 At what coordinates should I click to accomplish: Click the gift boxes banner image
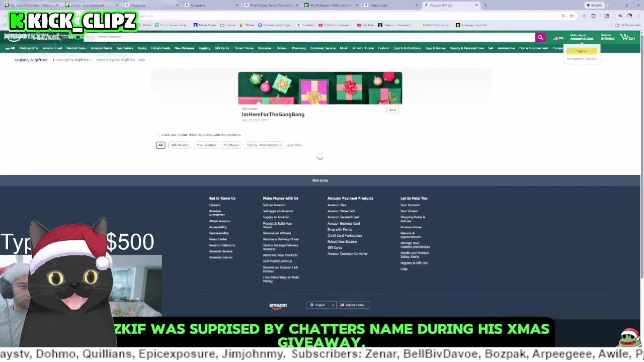[320, 88]
